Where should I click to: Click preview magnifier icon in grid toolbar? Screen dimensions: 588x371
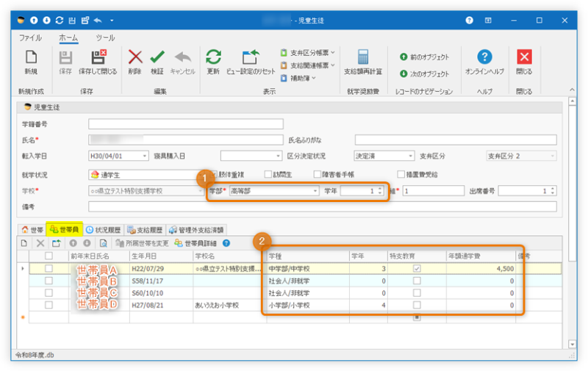pos(103,243)
